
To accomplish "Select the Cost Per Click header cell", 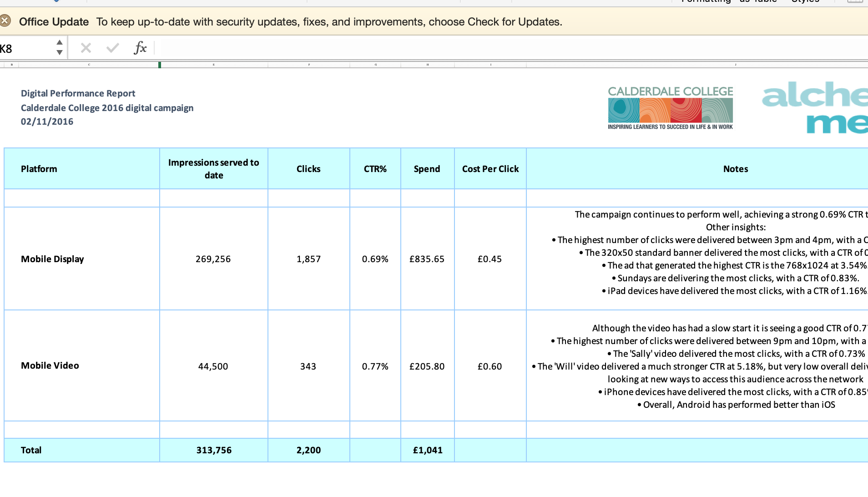I will coord(490,168).
